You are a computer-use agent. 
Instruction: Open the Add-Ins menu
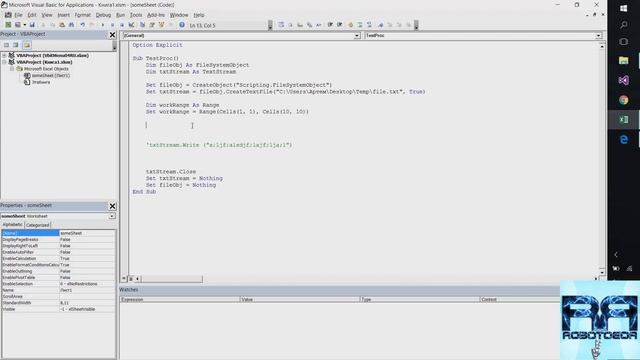pos(156,15)
